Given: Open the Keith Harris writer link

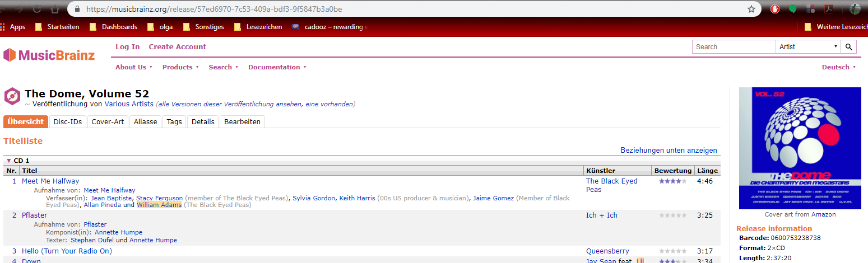Looking at the screenshot, I should [x=357, y=198].
